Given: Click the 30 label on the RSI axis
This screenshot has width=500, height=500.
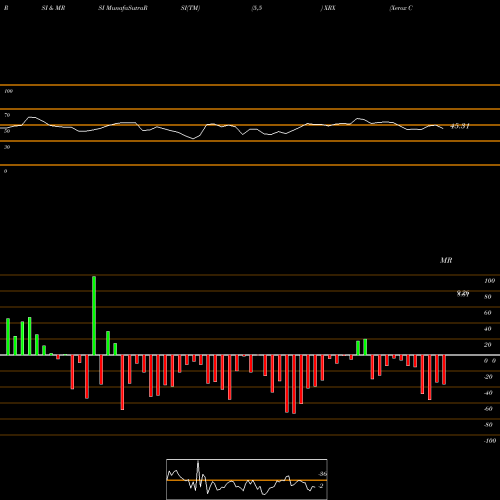Looking at the screenshot, I should tap(7, 147).
